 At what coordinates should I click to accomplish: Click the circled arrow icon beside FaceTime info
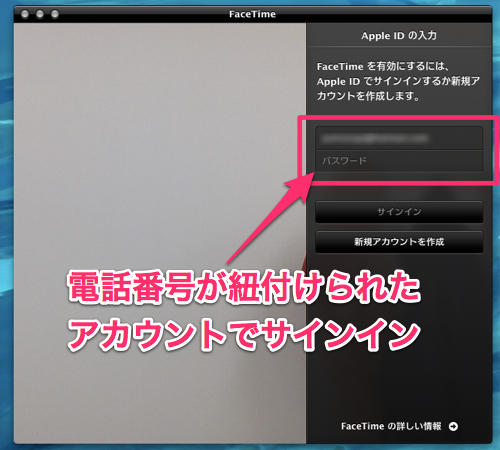453,426
